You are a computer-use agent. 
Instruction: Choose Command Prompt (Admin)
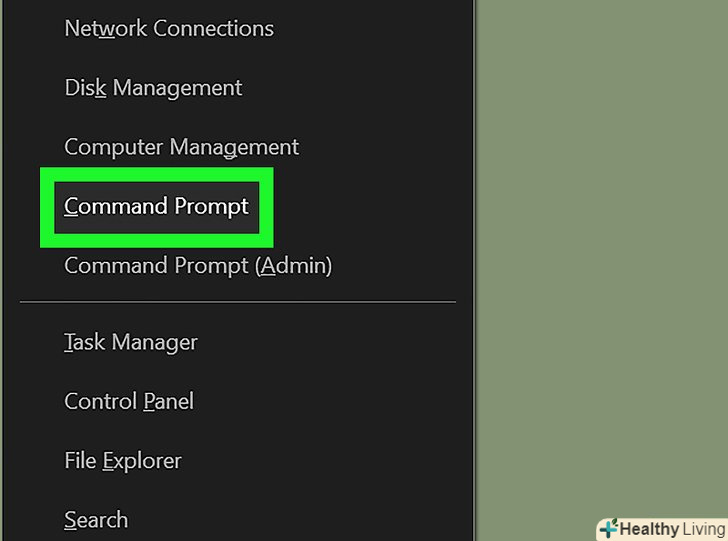[198, 265]
